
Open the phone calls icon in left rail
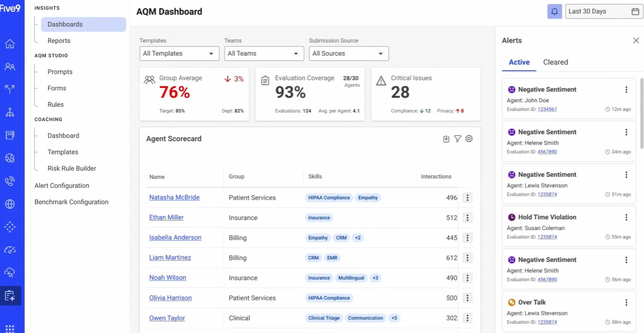10,181
